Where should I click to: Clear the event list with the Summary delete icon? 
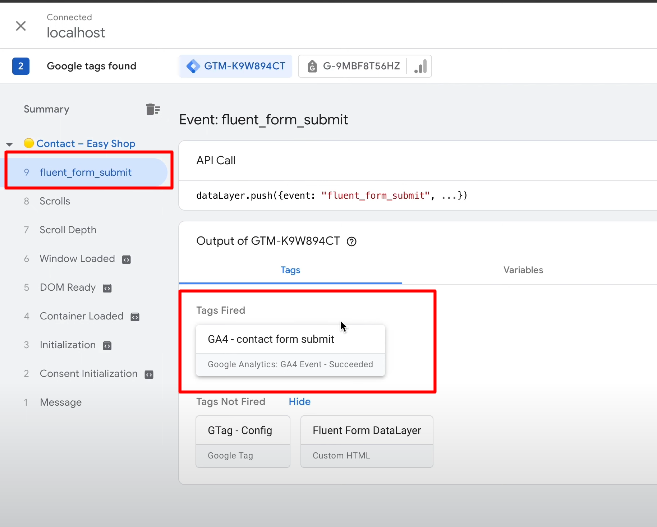tap(152, 109)
